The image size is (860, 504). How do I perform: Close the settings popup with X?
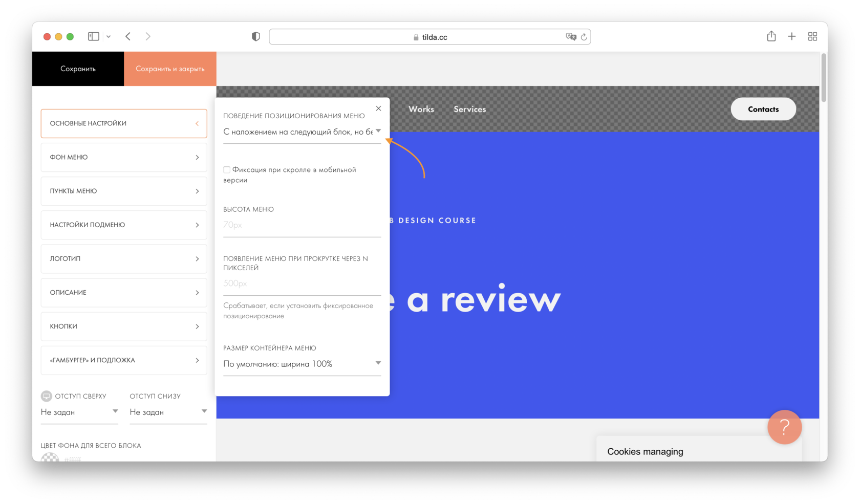(x=378, y=108)
